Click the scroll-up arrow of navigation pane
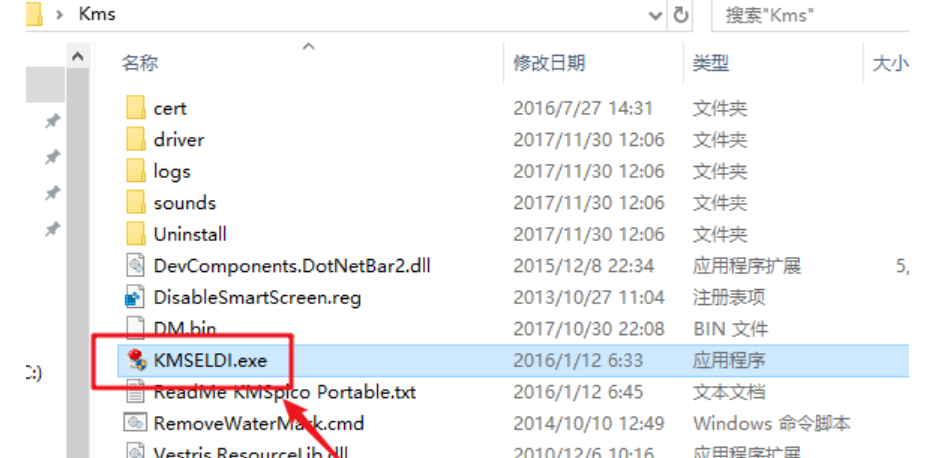The image size is (933, 458). click(77, 57)
